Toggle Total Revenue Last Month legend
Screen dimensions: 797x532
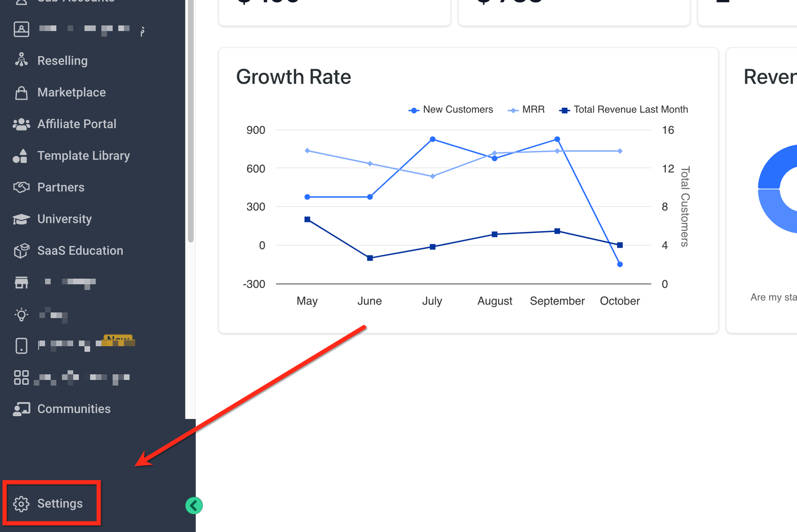click(624, 109)
